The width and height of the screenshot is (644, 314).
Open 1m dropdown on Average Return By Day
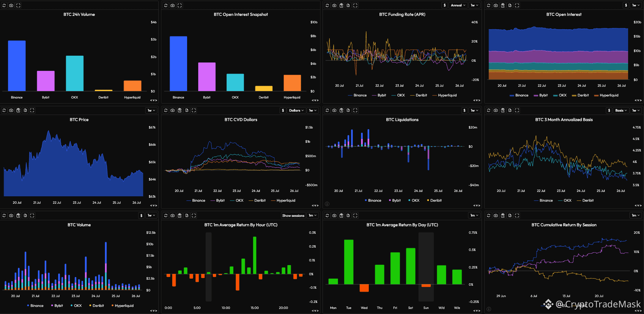coord(474,215)
